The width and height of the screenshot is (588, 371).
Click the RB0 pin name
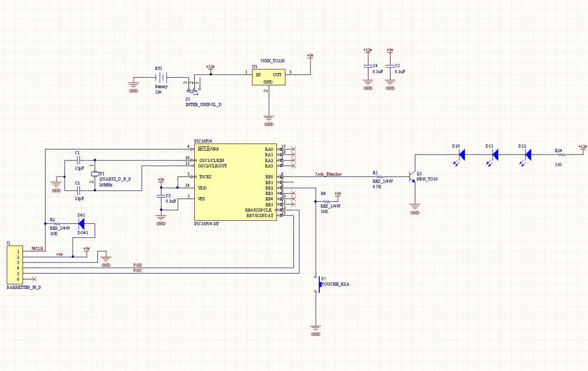pyautogui.click(x=269, y=177)
